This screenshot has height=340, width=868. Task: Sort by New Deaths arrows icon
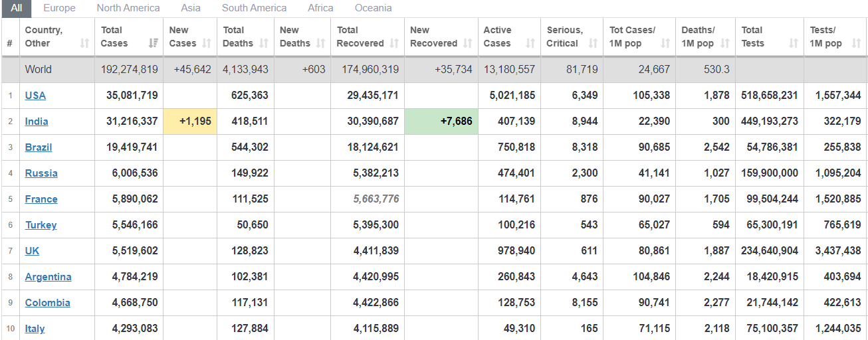pos(320,44)
